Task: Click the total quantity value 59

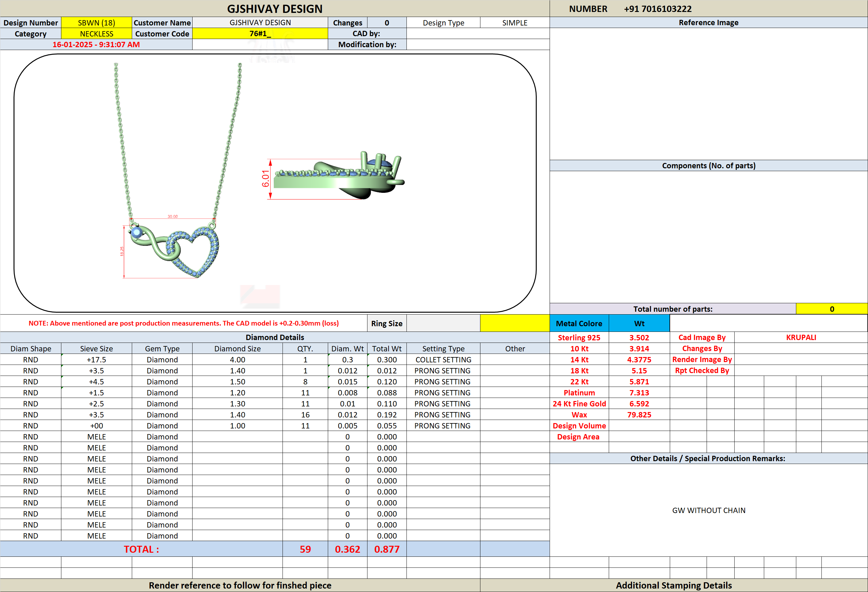Action: click(305, 549)
